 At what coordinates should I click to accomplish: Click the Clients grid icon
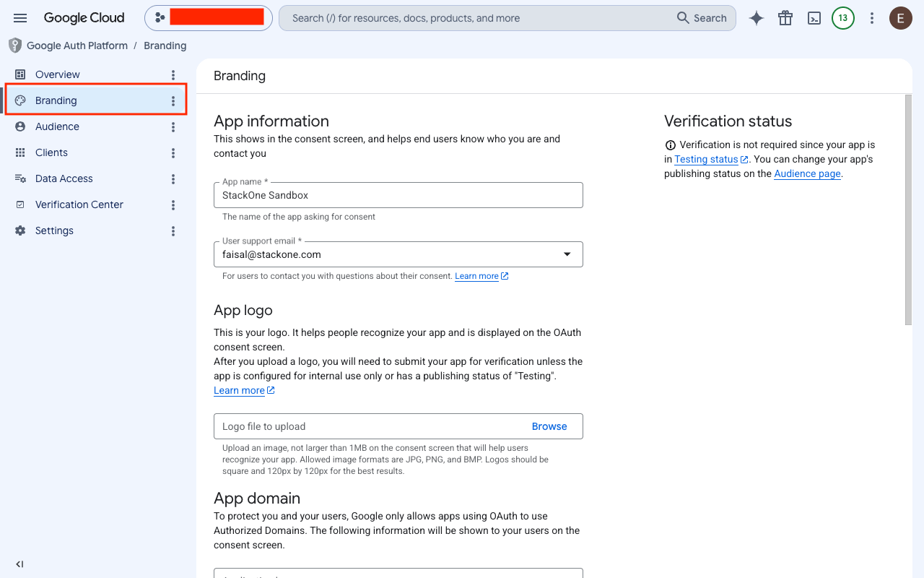tap(20, 152)
